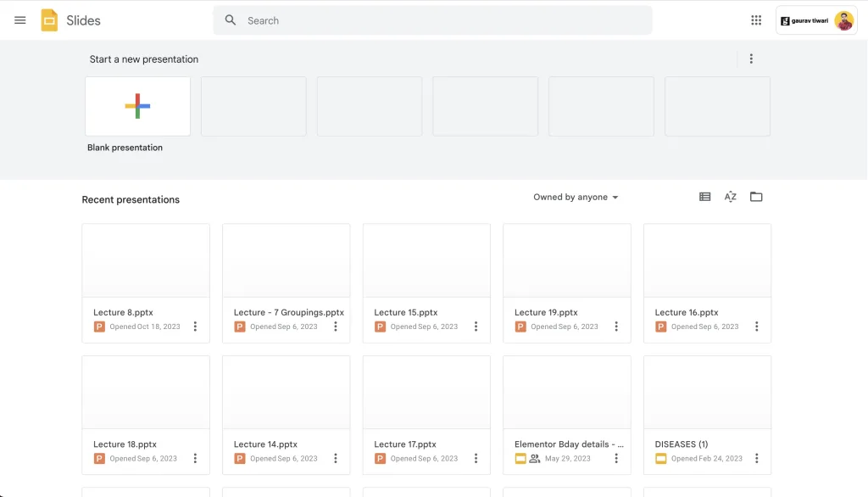Viewport: 868px width, 497px height.
Task: Click the profile avatar picture
Action: [x=843, y=20]
